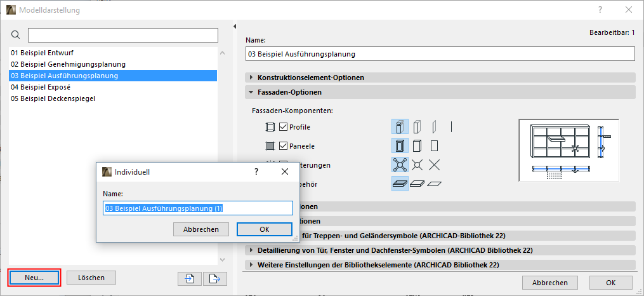Click Abbrechen in the Individuell dialog
644x296 pixels.
[x=201, y=229]
